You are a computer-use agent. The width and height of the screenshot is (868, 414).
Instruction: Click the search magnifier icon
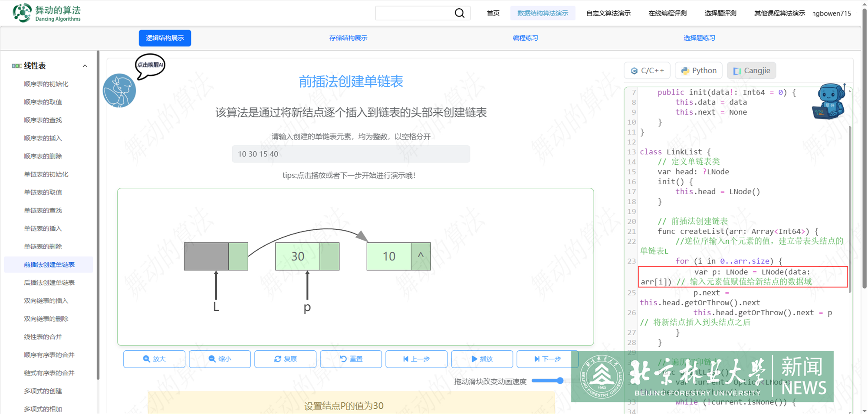pos(459,13)
